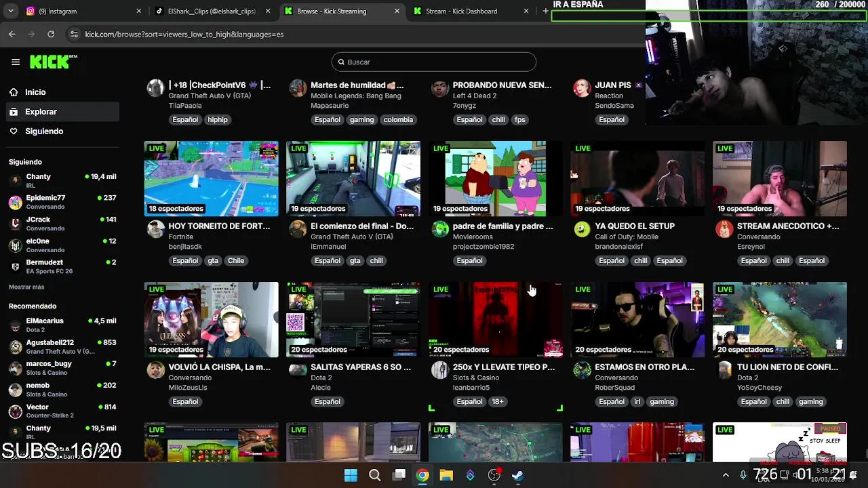Viewport: 868px width, 488px height.
Task: Open Vector recommended channel
Action: pyautogui.click(x=62, y=411)
